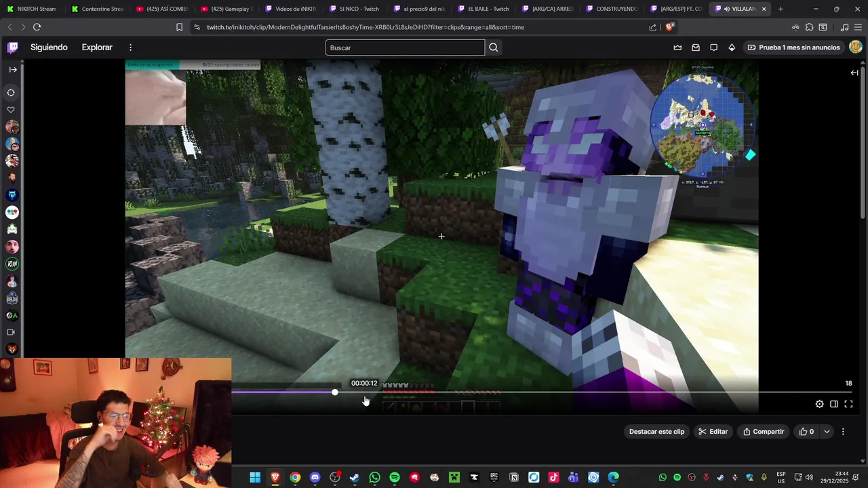Open the Twitch user avatar menu

click(x=855, y=47)
